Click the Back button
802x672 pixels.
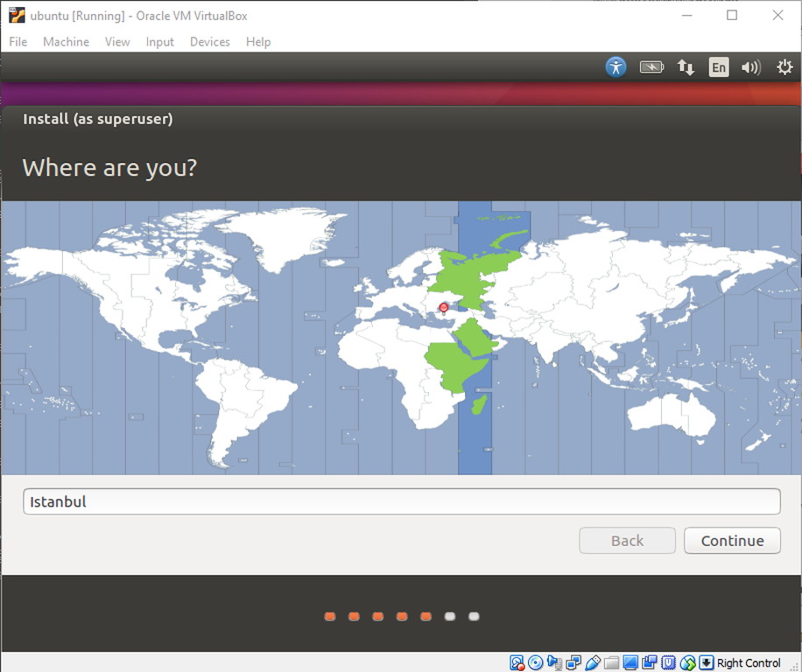(x=627, y=541)
